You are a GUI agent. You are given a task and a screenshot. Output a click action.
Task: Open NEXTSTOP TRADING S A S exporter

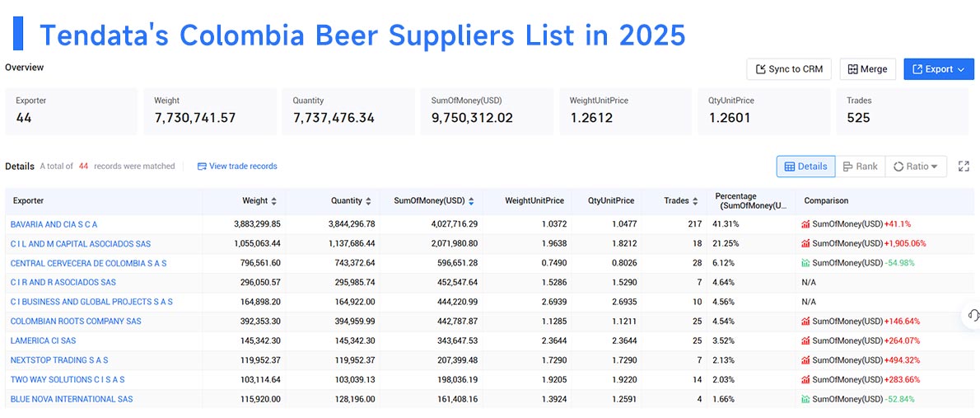(x=59, y=359)
